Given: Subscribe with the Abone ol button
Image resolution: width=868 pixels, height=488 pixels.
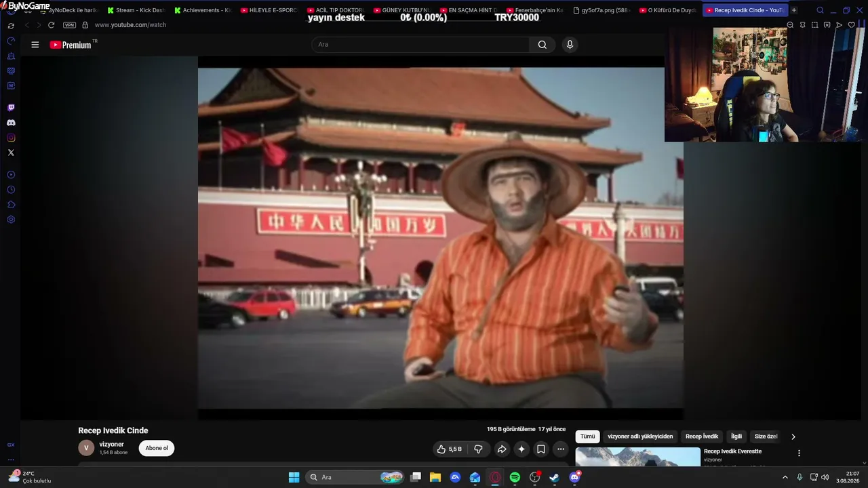Looking at the screenshot, I should (157, 448).
